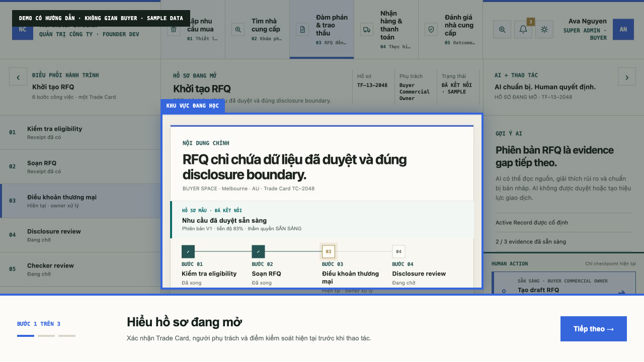Toggle the theme with the sun icon
Screen dimensions: 644x362
click(x=544, y=29)
